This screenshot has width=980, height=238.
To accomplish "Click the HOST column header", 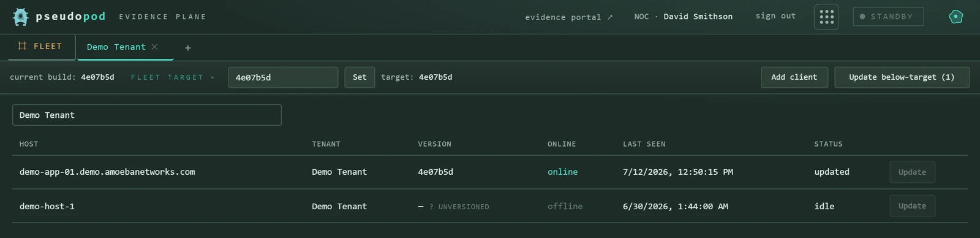I will [29, 144].
